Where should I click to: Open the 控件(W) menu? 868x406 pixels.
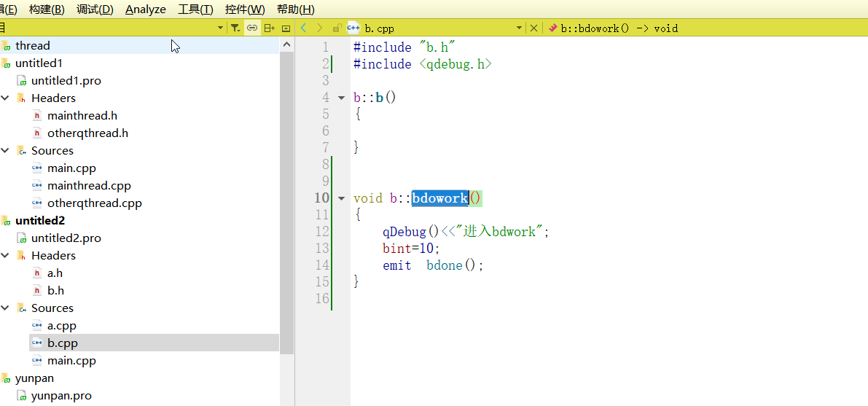pyautogui.click(x=245, y=9)
